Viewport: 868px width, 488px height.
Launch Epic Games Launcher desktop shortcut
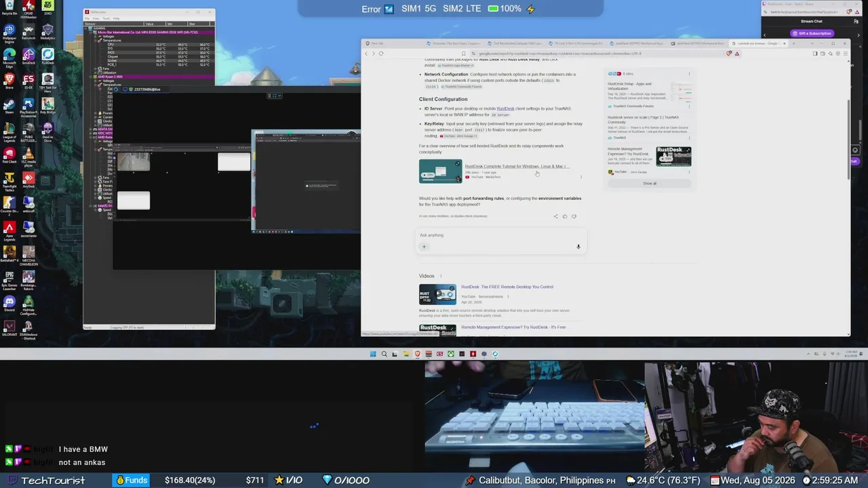(9, 281)
